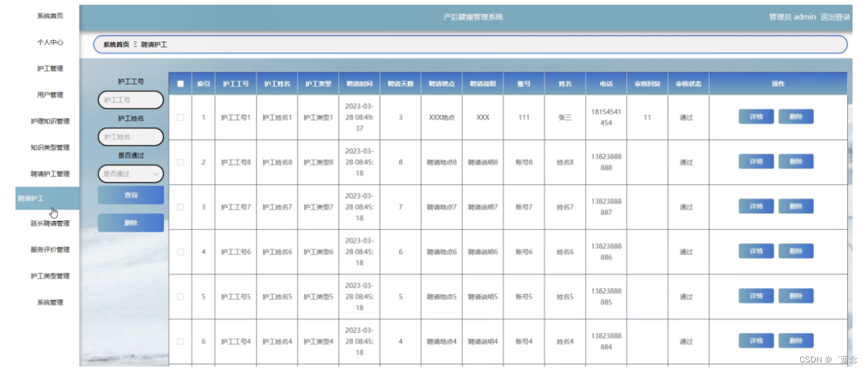Delete the row for 张三

(796, 117)
